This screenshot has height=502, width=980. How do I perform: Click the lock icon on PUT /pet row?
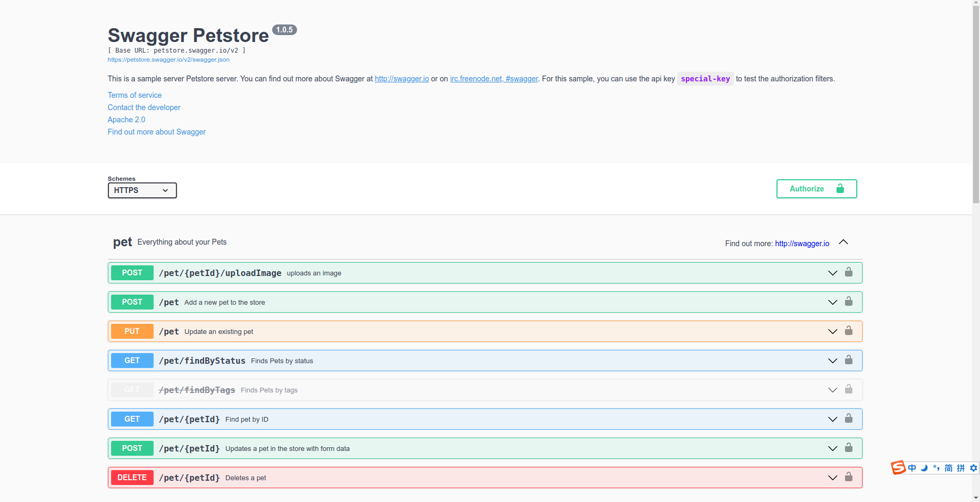(x=849, y=331)
